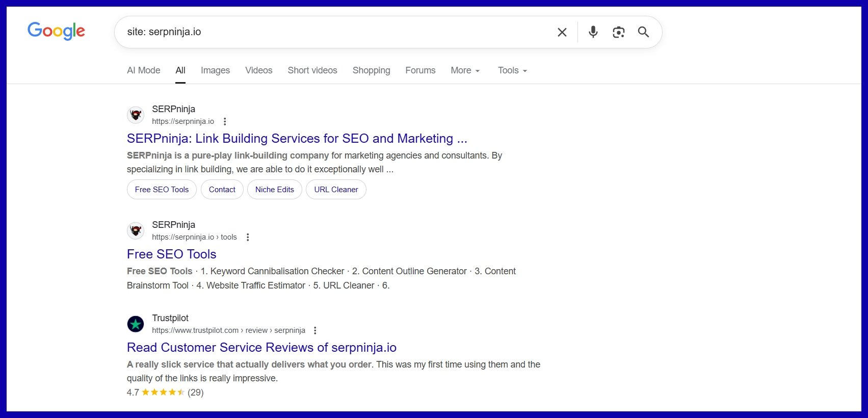This screenshot has height=418, width=868.
Task: Click the URL Cleaner sitelink chip
Action: [x=336, y=190]
